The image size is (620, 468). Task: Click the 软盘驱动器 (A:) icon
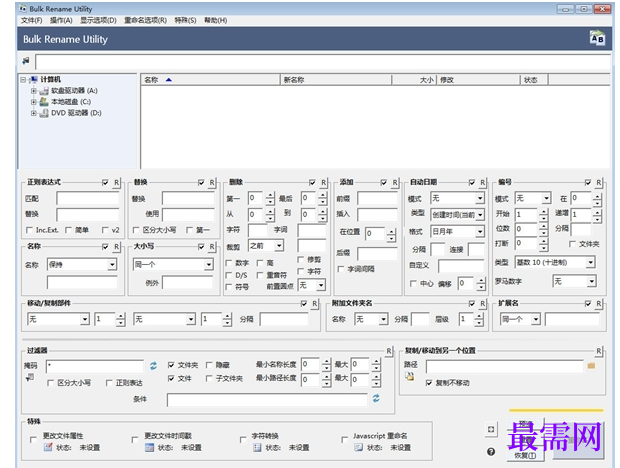[x=44, y=91]
